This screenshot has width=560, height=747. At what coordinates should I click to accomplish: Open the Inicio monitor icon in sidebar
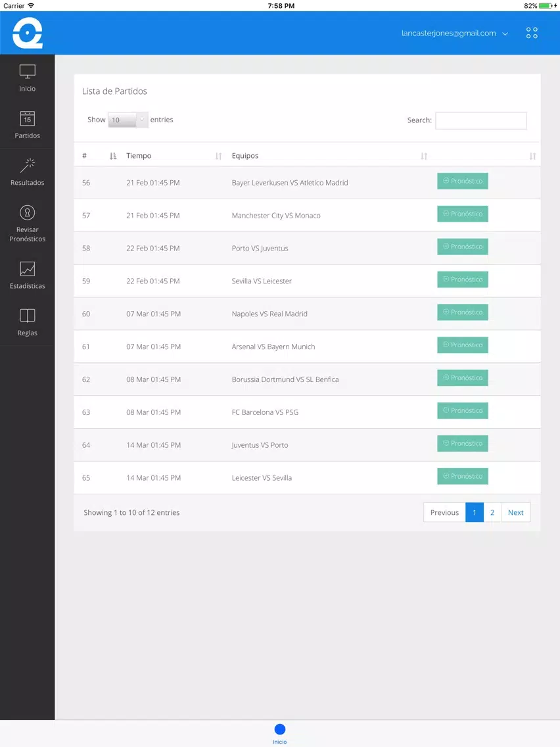click(x=27, y=72)
